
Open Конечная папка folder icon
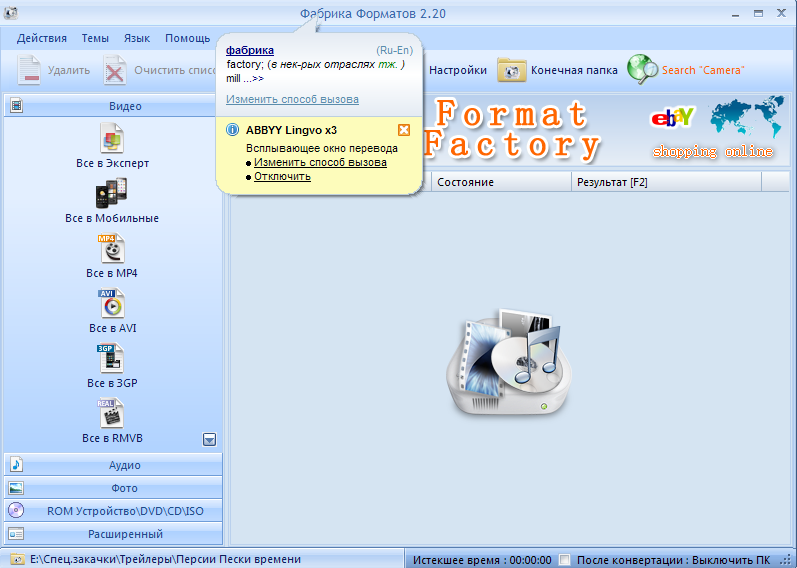click(511, 70)
